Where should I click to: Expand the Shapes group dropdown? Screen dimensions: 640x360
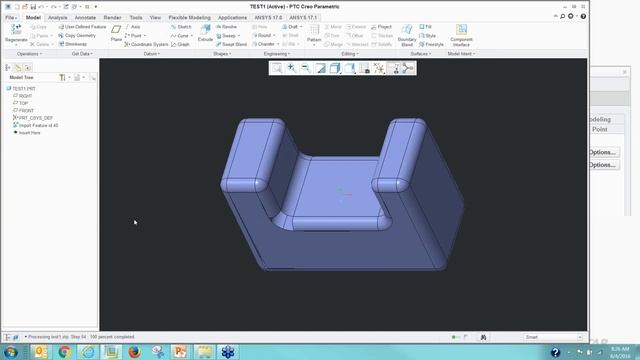coord(222,54)
